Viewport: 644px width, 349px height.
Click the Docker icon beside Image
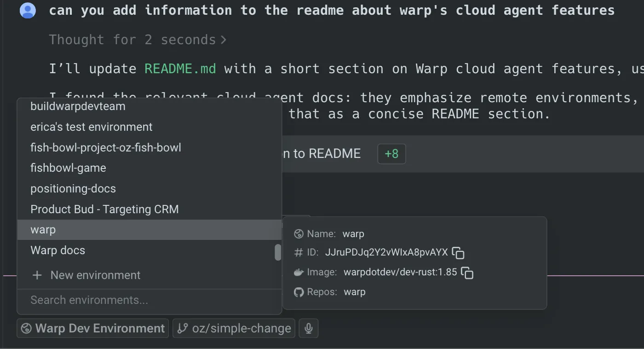coord(299,272)
